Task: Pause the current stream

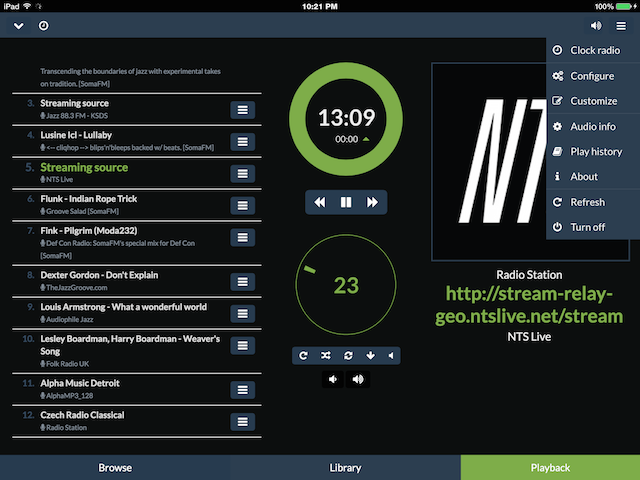Action: click(346, 202)
